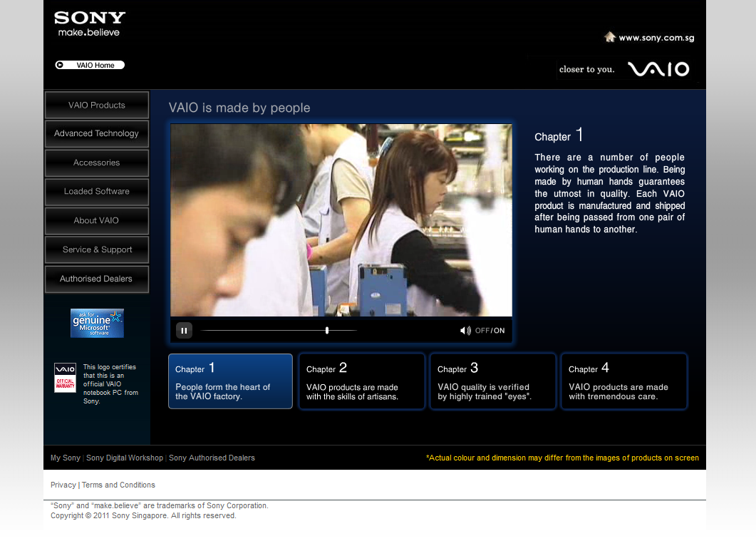Open the Terms and Conditions link
This screenshot has height=546, width=756.
tap(118, 485)
